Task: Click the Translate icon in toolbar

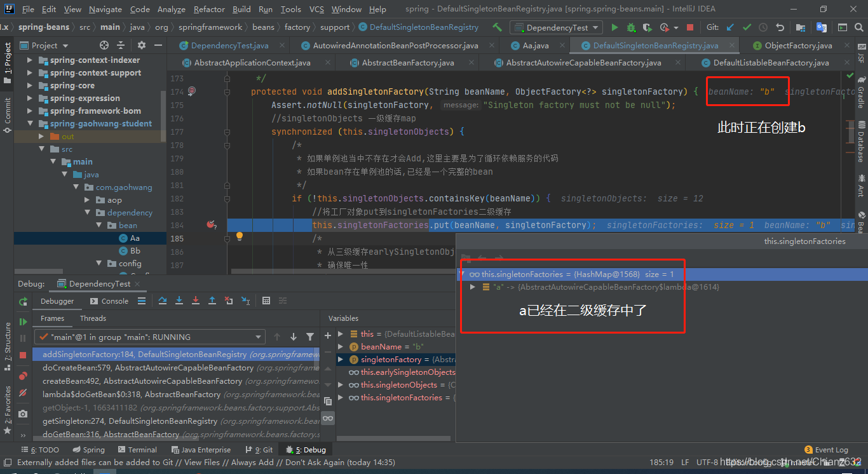Action: point(822,27)
